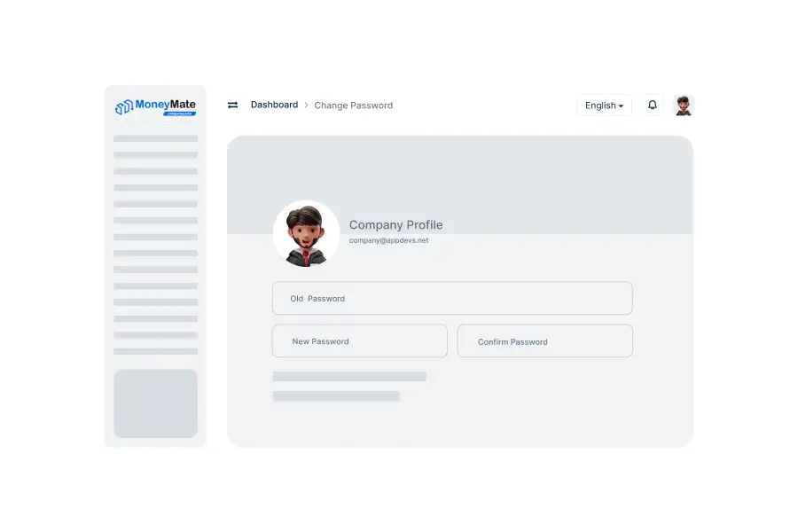Screen dimensions: 798x532
Task: Click the gray box at sidebar bottom
Action: click(155, 403)
